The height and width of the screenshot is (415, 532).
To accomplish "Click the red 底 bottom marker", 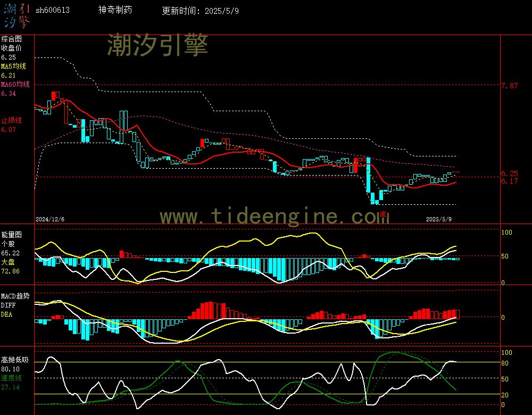I will coord(383,214).
